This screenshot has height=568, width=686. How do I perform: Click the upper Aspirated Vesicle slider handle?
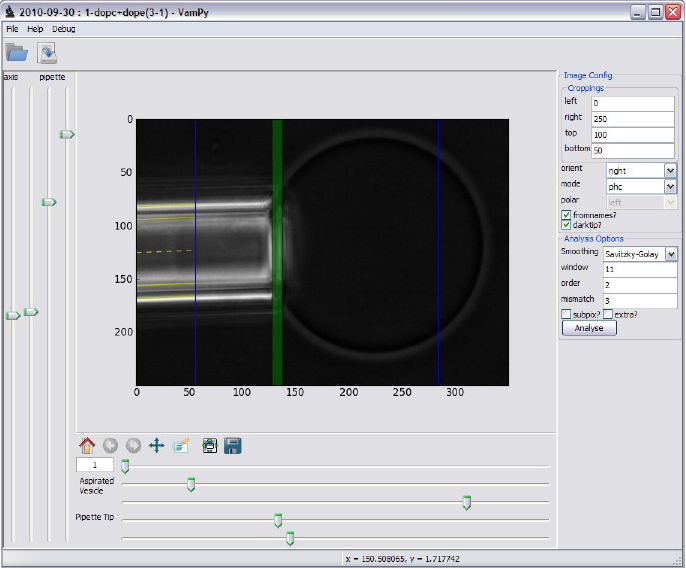[191, 484]
